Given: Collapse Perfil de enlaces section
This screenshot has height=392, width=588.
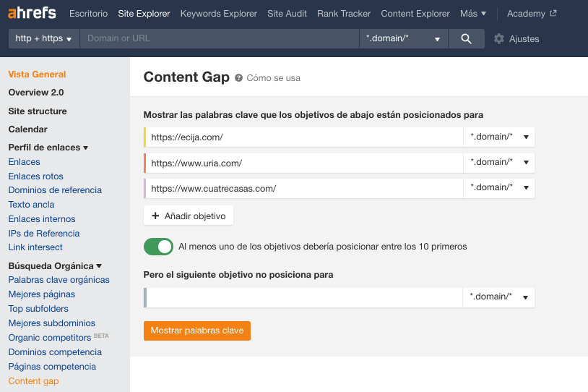Looking at the screenshot, I should click(48, 148).
